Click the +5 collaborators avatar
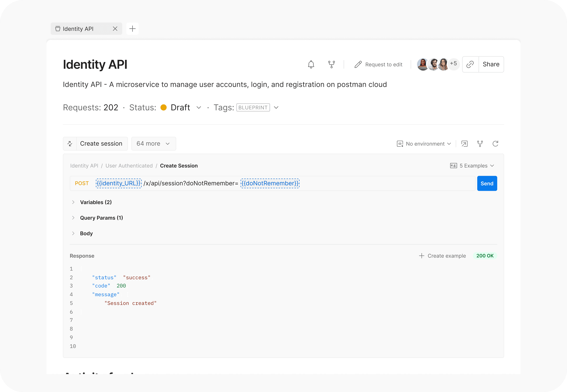 pyautogui.click(x=453, y=64)
